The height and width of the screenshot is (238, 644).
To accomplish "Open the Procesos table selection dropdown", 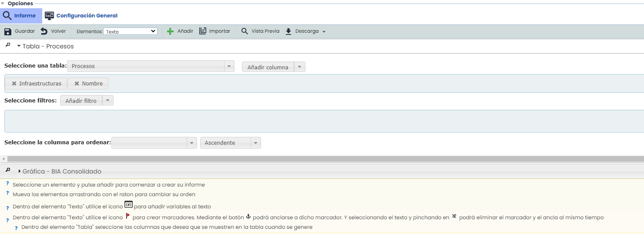I will 151,66.
